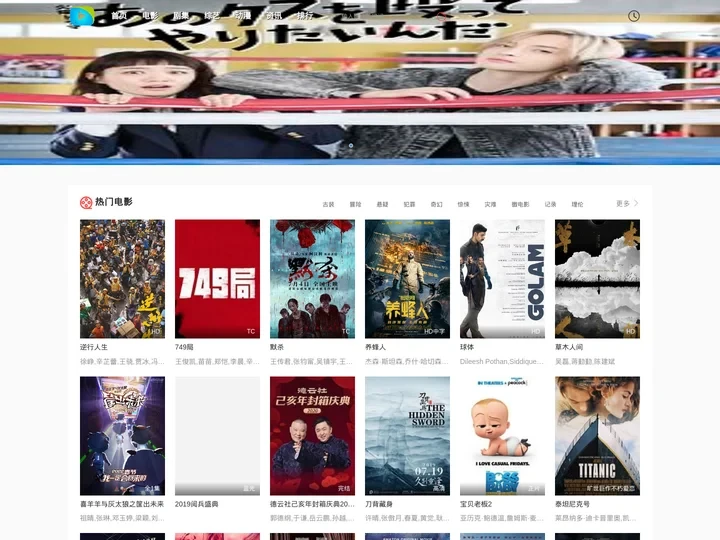The height and width of the screenshot is (540, 720).
Task: Open the GOLAM movie poster
Action: [x=502, y=279]
